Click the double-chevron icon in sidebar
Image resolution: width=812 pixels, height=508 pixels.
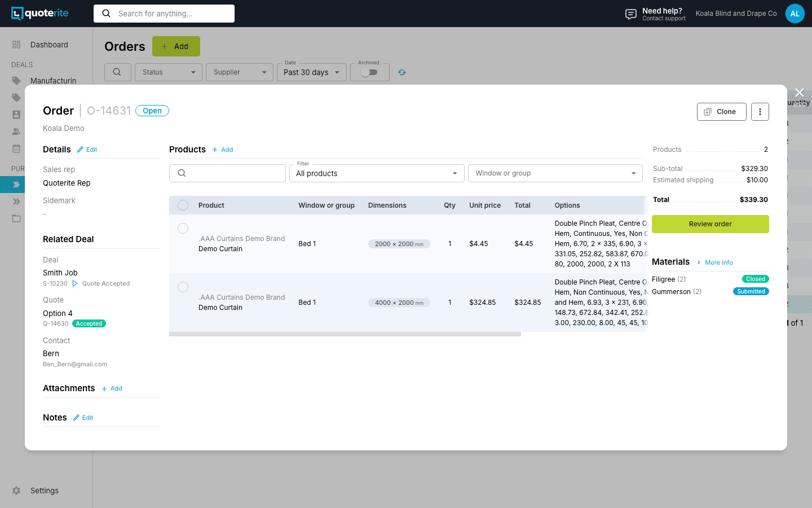[x=16, y=202]
